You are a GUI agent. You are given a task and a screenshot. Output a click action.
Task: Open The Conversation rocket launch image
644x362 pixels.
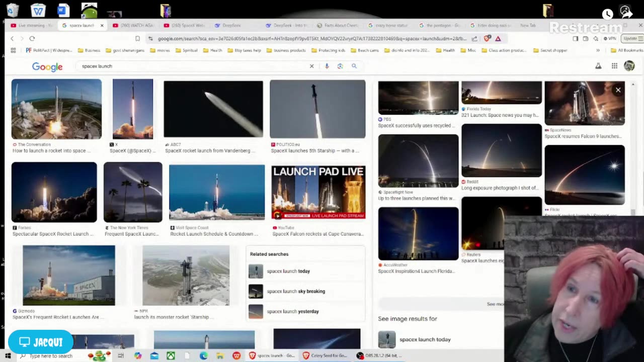[x=56, y=109]
